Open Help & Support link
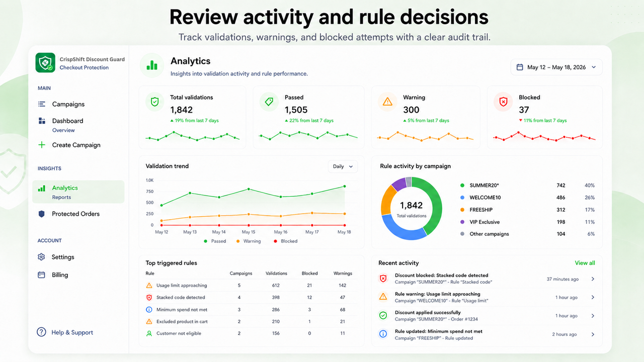Viewport: 644px width, 362px height. (x=65, y=332)
